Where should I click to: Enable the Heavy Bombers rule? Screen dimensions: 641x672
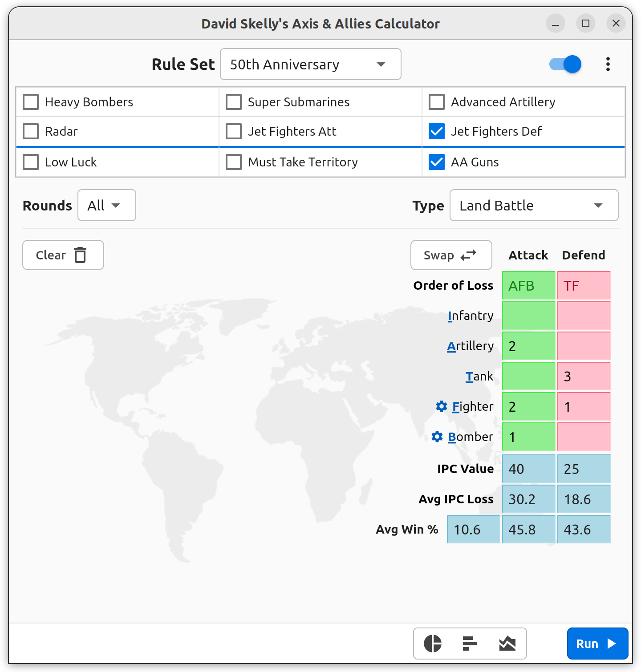[x=30, y=102]
